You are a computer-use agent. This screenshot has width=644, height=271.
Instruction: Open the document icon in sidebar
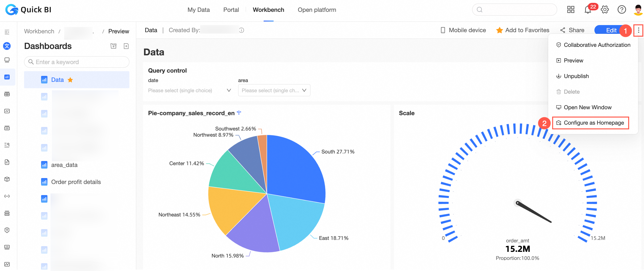tap(7, 162)
